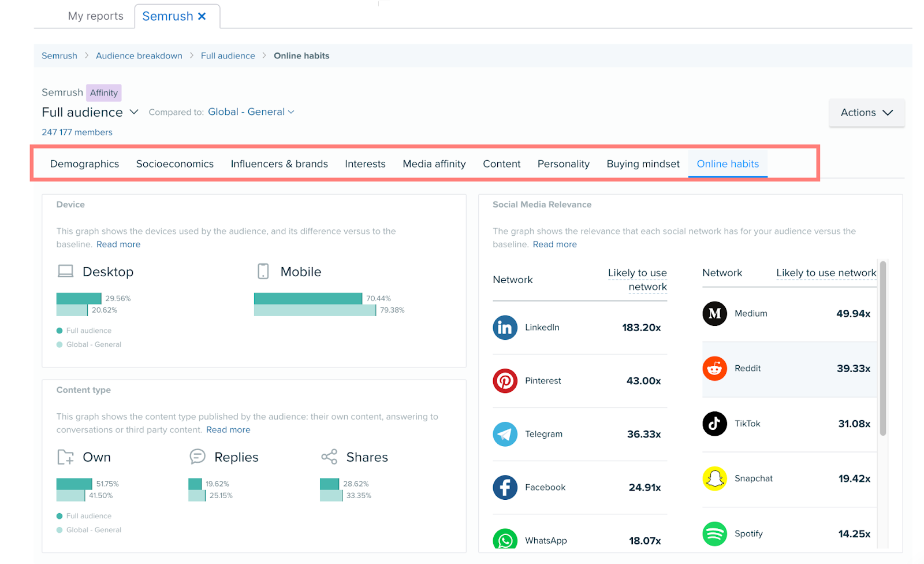Open the Actions dropdown menu
The image size is (924, 564).
[x=867, y=113]
